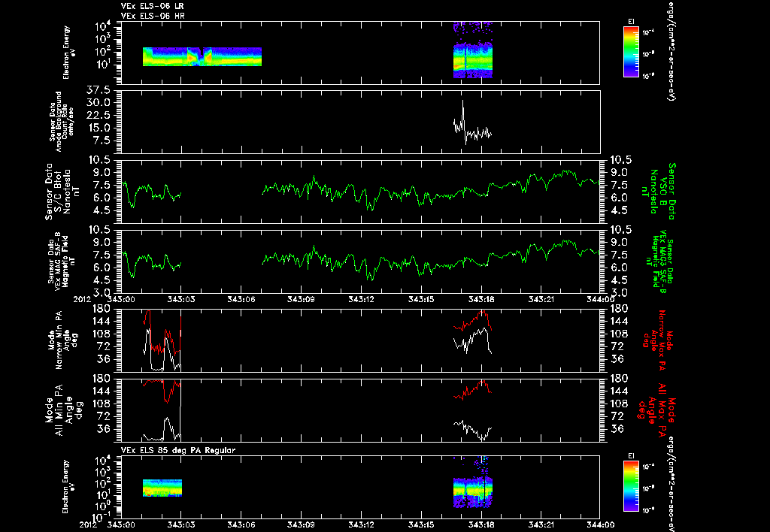Select the 'Narrow Min PA Angle' axis label

62,340
